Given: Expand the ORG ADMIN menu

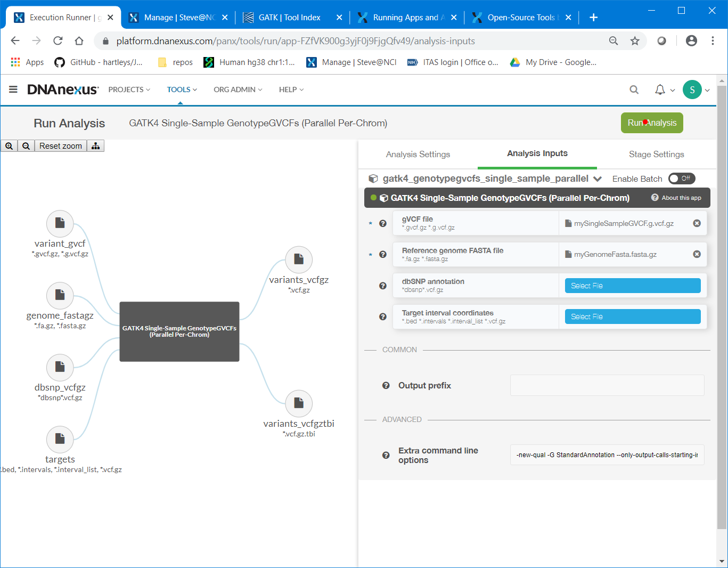Looking at the screenshot, I should coord(238,90).
